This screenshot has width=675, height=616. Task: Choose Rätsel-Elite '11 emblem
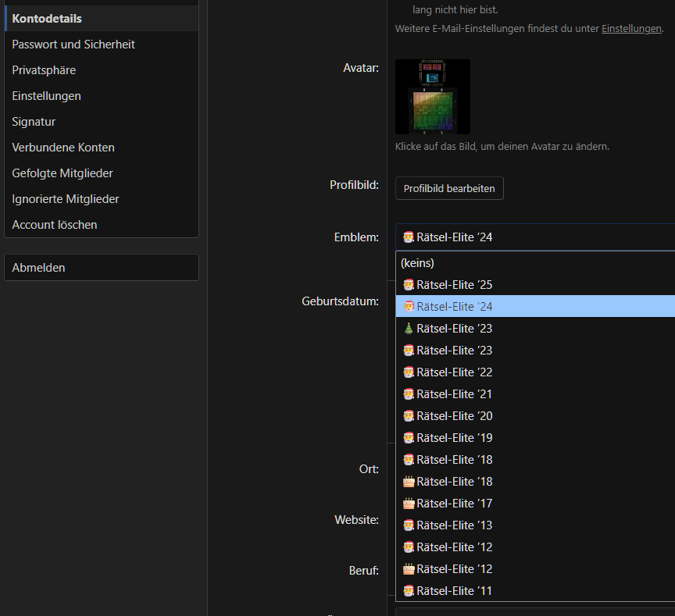(535, 591)
